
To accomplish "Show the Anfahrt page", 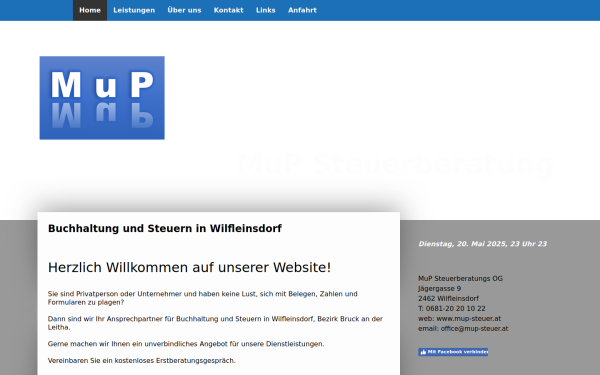I will pos(302,10).
